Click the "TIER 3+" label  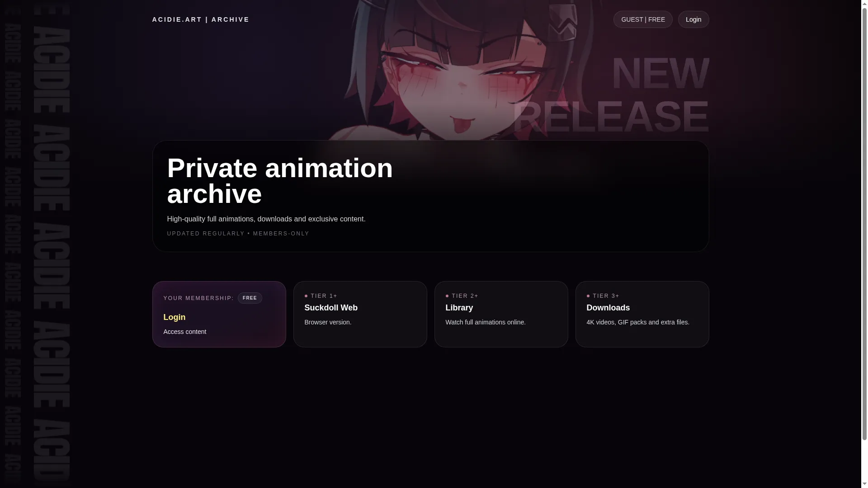606,296
